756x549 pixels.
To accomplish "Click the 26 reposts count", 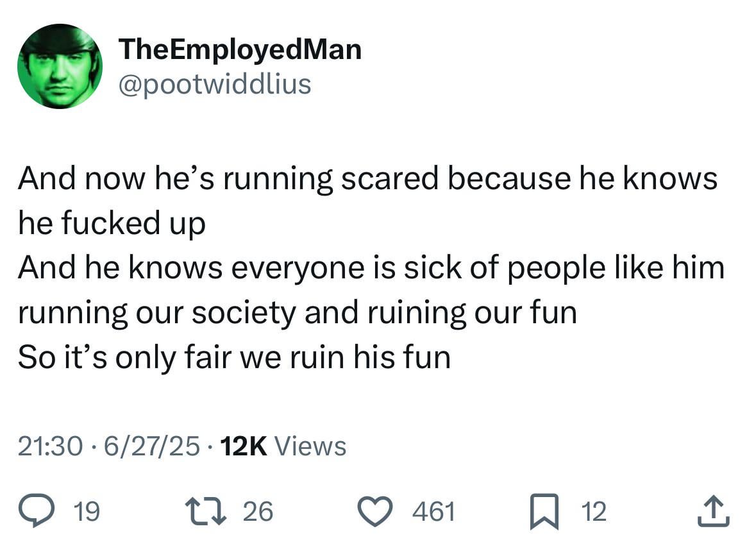I will 258,512.
